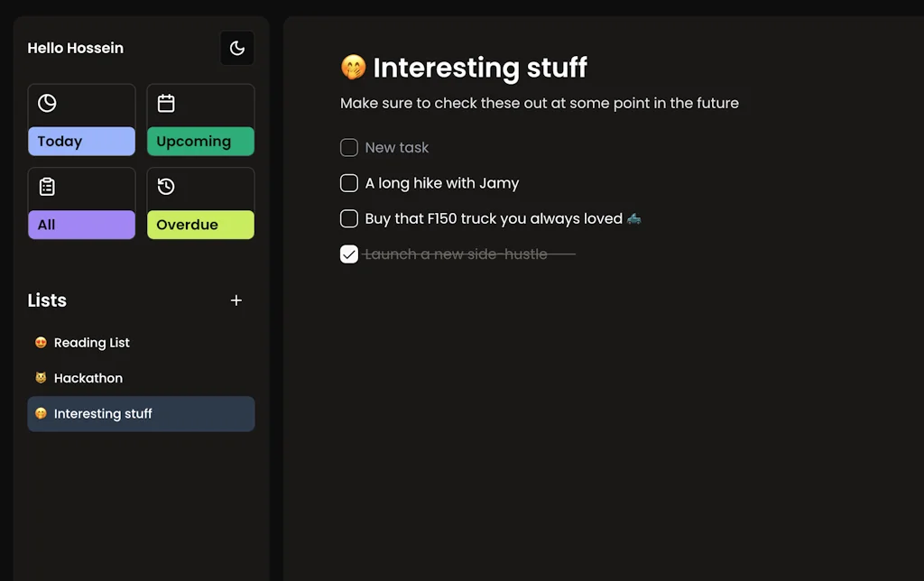Click the 'Interesting stuff' page heading
The width and height of the screenshot is (924, 581).
coord(481,68)
